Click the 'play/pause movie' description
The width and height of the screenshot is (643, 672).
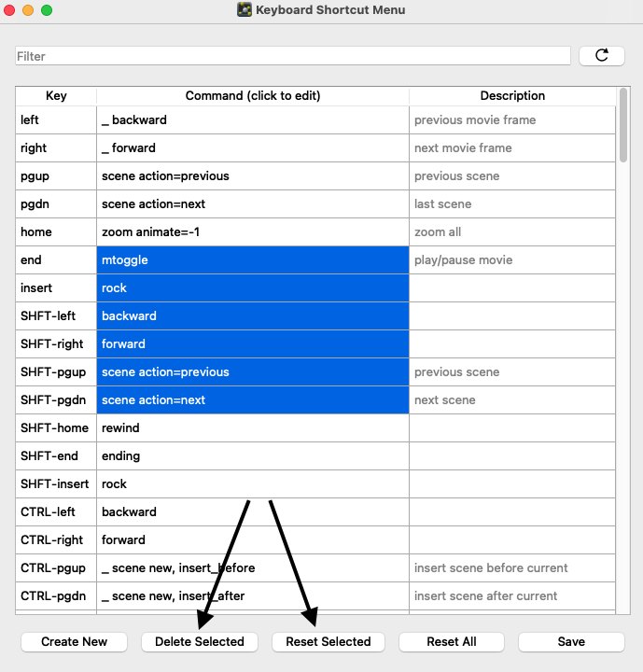click(512, 260)
